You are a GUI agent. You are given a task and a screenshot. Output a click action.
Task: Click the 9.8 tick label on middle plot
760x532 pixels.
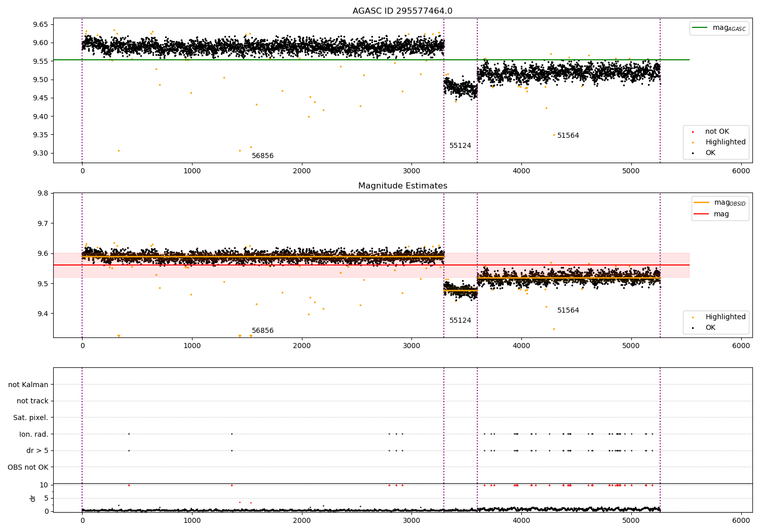[x=43, y=194]
